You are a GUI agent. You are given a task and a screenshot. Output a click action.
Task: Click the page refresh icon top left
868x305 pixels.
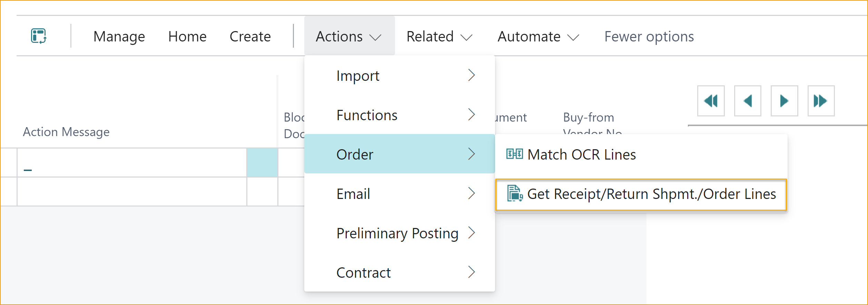tap(39, 36)
